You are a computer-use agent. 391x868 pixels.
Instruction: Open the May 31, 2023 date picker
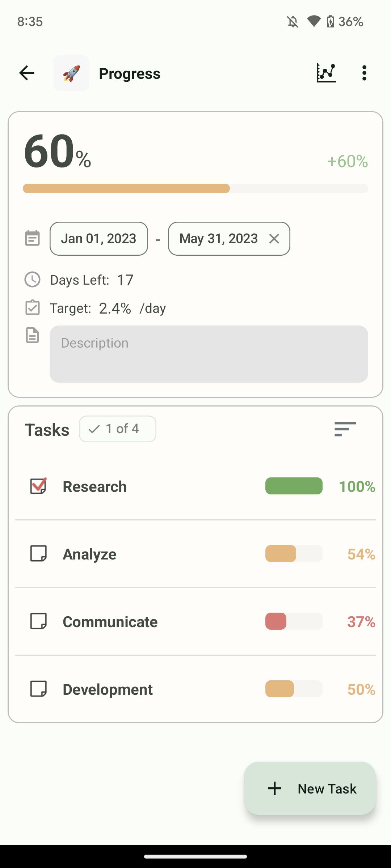tap(219, 239)
